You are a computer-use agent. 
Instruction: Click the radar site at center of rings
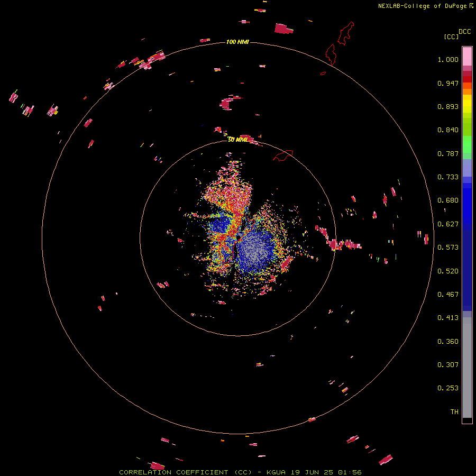(239, 237)
